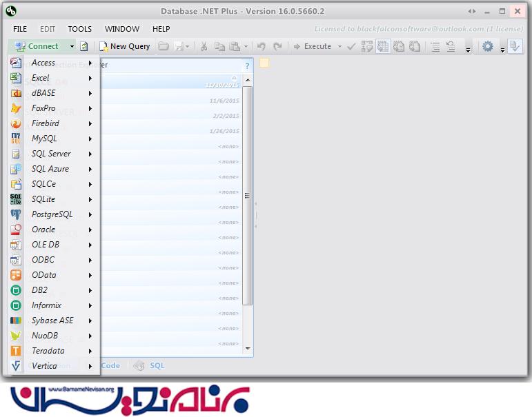
Task: Click the Execute button
Action: (x=313, y=46)
